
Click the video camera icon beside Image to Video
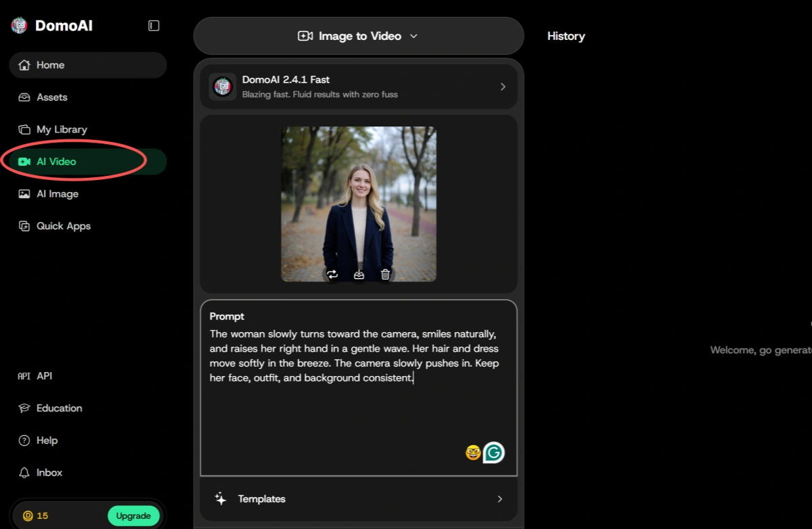pos(305,36)
